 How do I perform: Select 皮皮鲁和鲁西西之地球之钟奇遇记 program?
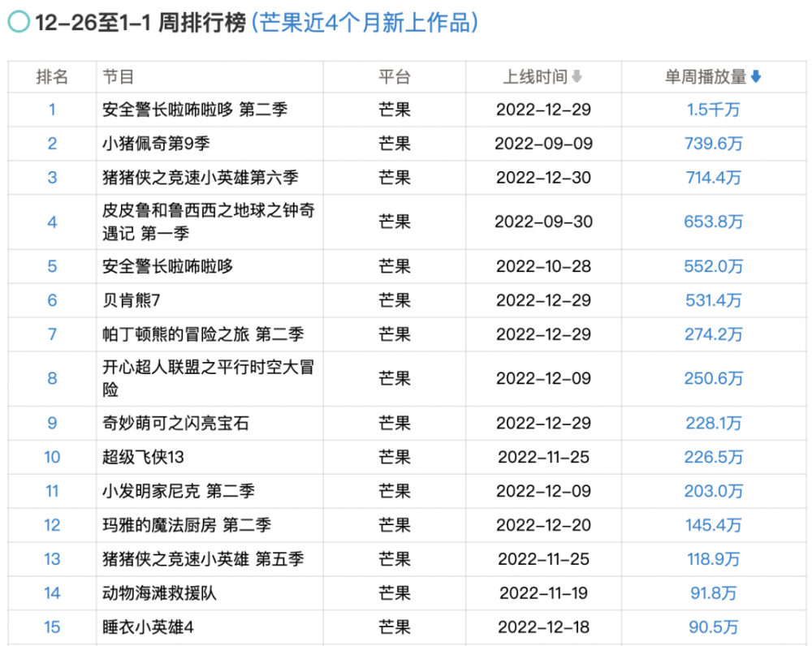coord(208,222)
